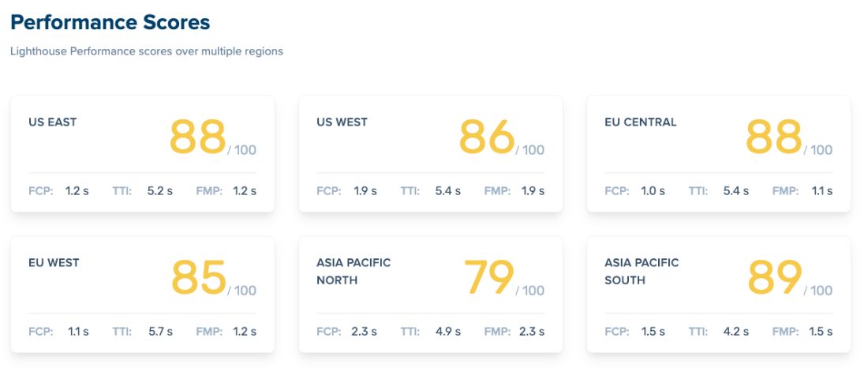Select Asia Pacific North score 79
Image resolution: width=868 pixels, height=372 pixels.
pyautogui.click(x=488, y=277)
